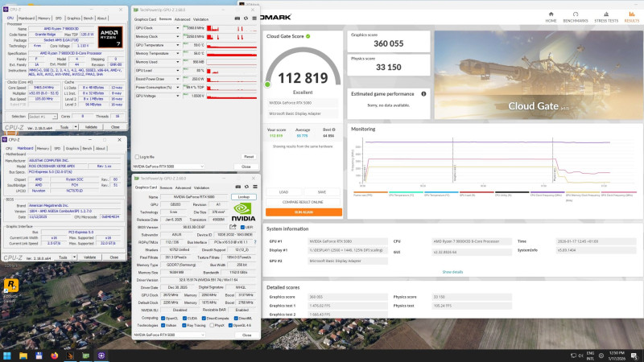Click refresh icon in GPU-Z Sensors window
The height and width of the screenshot is (362, 644).
(246, 19)
